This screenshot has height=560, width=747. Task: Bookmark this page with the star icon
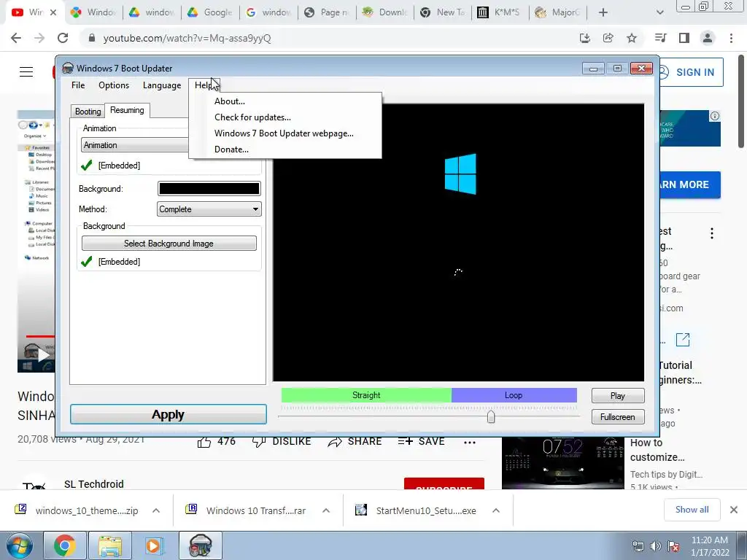click(x=632, y=38)
